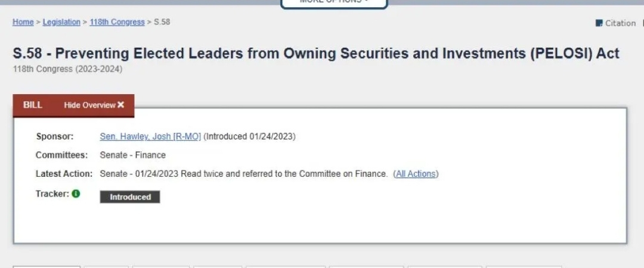Click the X icon beside Hide Overview
Image resolution: width=644 pixels, height=268 pixels.
pyautogui.click(x=121, y=105)
